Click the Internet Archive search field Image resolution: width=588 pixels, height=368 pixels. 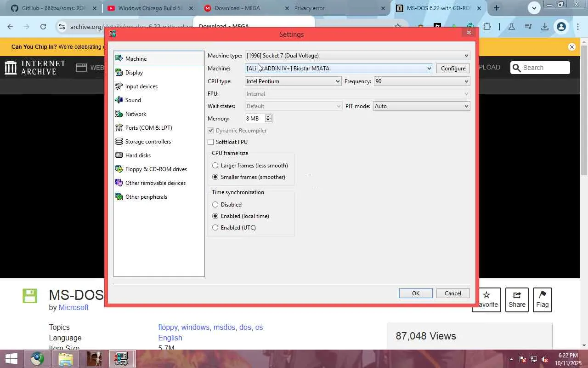coord(540,68)
